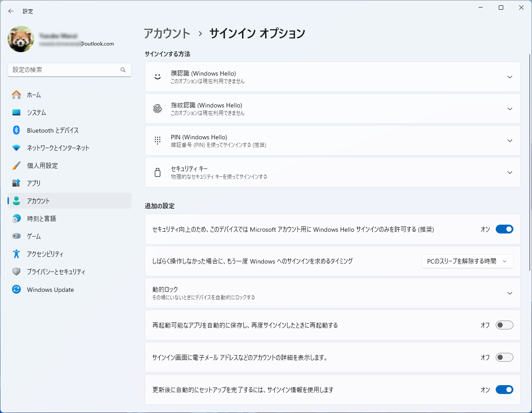Image resolution: width=532 pixels, height=413 pixels.
Task: Turn on サインイン画面にアカウントの詳細を表示 toggle
Action: click(504, 357)
